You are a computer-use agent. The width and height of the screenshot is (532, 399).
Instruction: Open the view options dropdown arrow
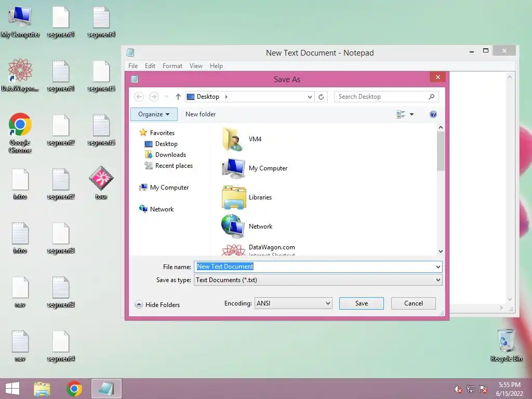411,114
